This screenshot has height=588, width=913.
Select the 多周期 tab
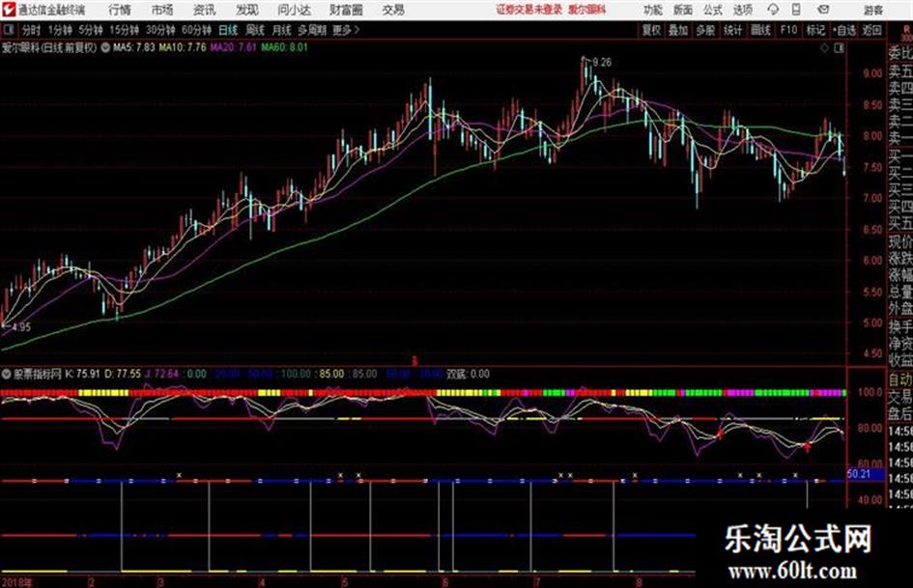(x=312, y=30)
